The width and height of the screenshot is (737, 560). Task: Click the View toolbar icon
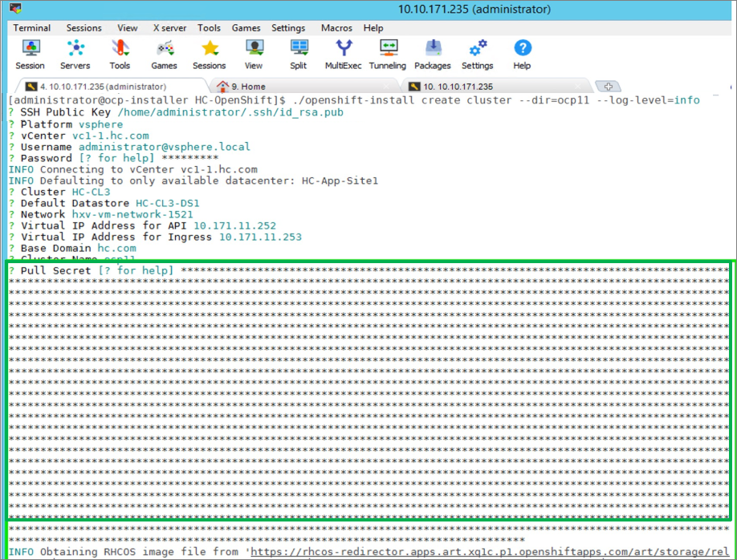pos(254,53)
